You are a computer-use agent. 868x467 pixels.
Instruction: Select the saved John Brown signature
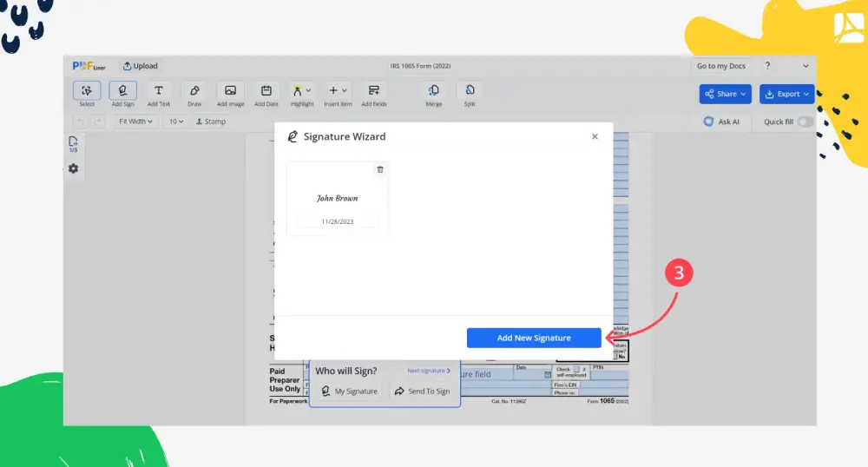click(x=337, y=199)
